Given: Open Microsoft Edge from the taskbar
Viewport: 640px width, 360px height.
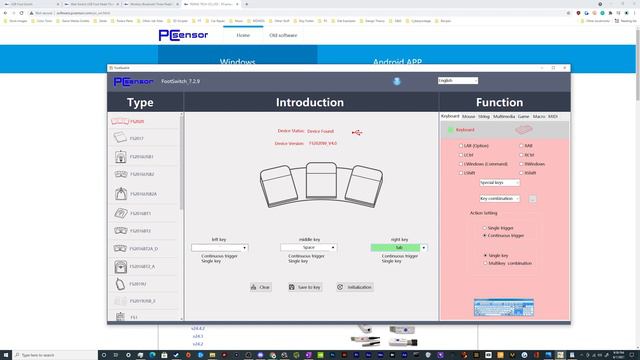Looking at the screenshot, I should coord(152,355).
